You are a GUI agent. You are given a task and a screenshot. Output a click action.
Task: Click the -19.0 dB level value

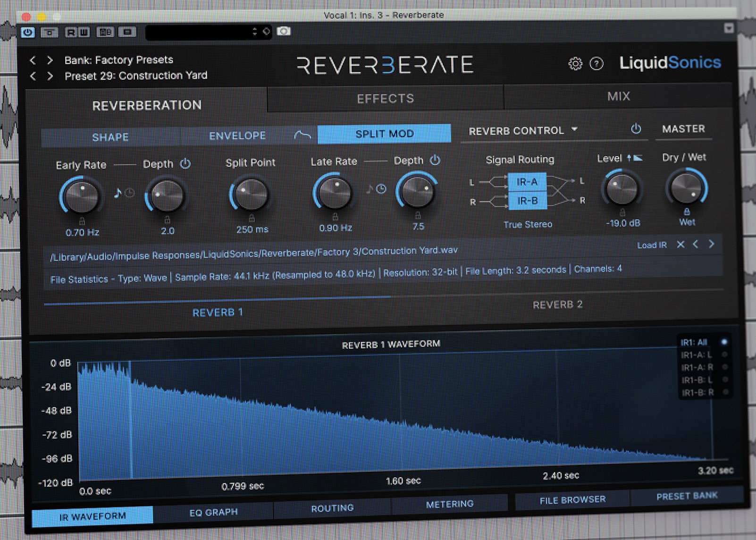click(623, 223)
